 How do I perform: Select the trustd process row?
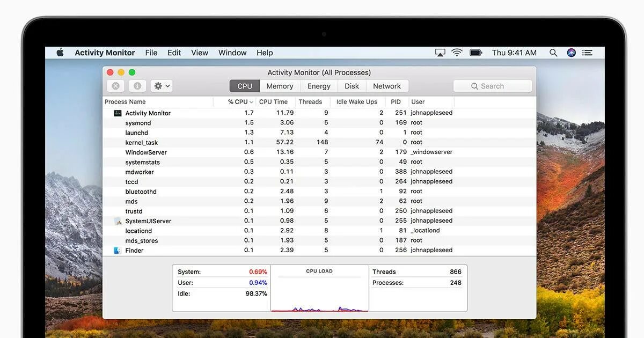click(319, 211)
